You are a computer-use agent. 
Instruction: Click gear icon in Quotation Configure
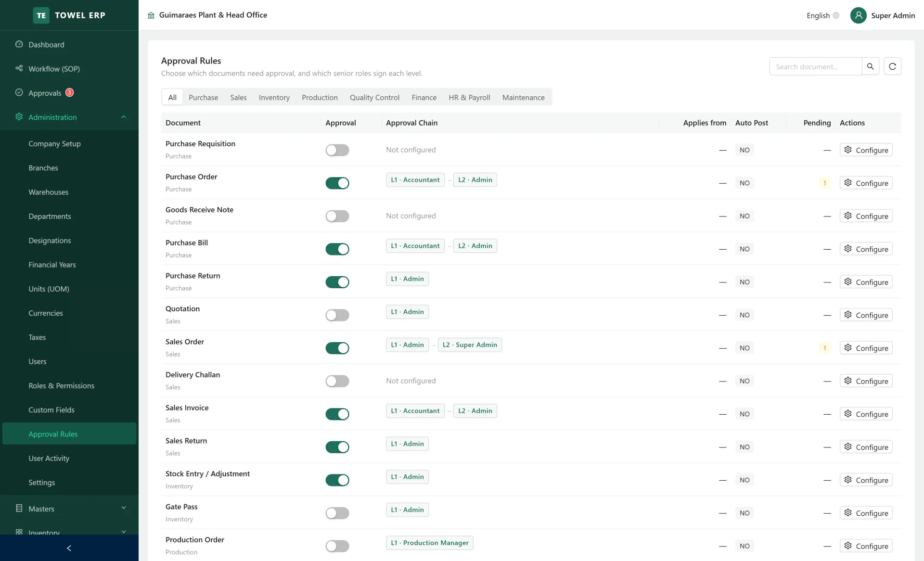[848, 315]
